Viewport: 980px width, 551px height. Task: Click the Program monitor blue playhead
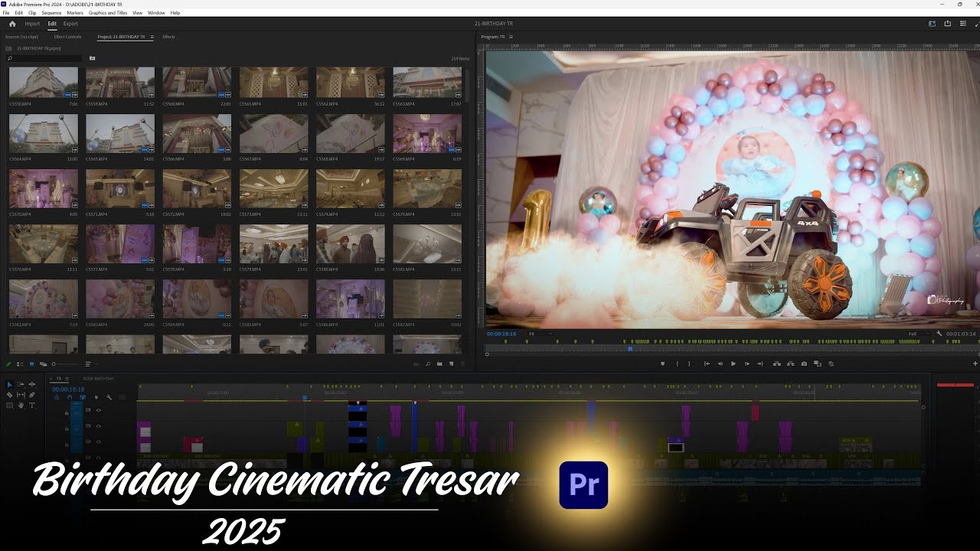point(630,349)
